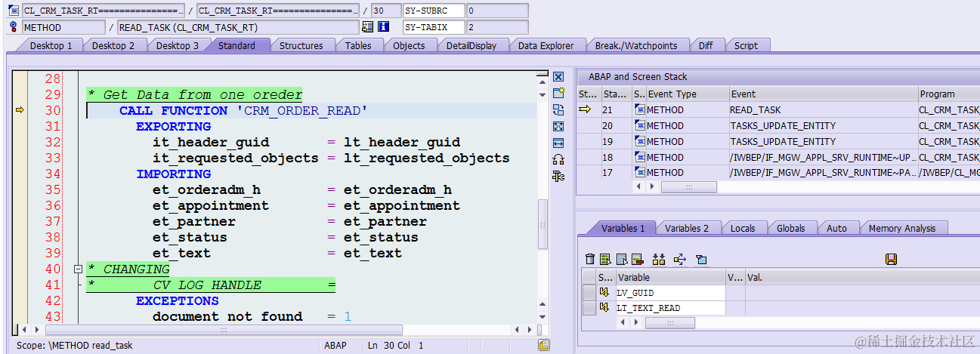This screenshot has height=354, width=980.
Task: Click the yellow blocks with arrows icon
Action: (659, 259)
